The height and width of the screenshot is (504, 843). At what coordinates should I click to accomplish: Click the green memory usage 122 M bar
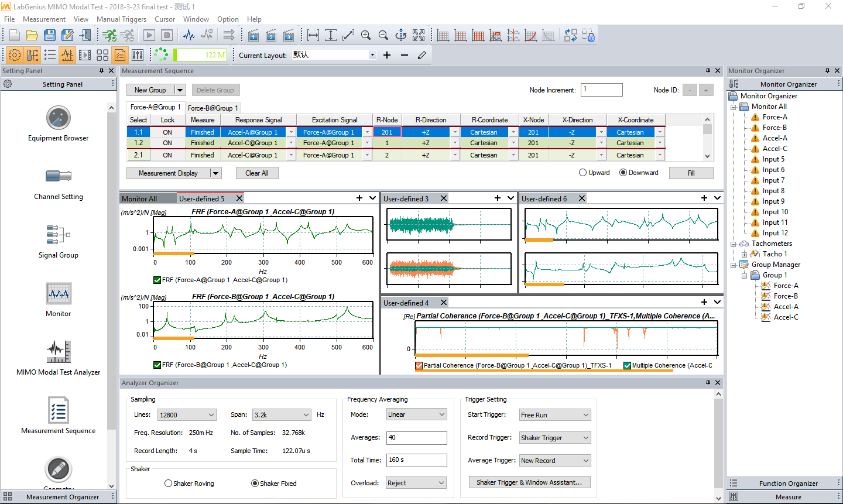[x=200, y=55]
